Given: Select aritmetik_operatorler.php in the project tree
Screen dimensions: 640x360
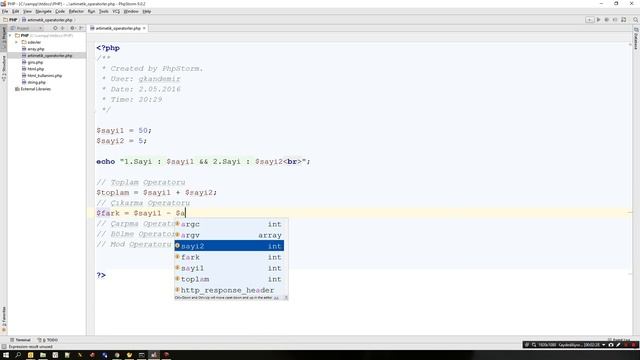Looking at the screenshot, I should 47,56.
